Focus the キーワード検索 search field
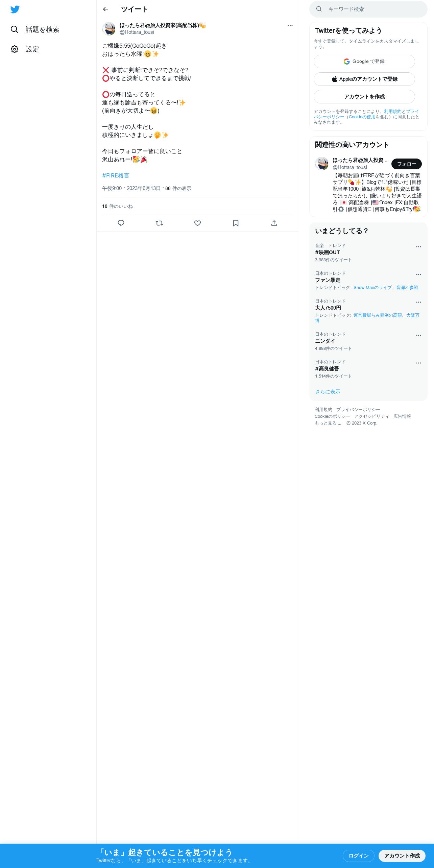434x868 pixels. (x=368, y=9)
